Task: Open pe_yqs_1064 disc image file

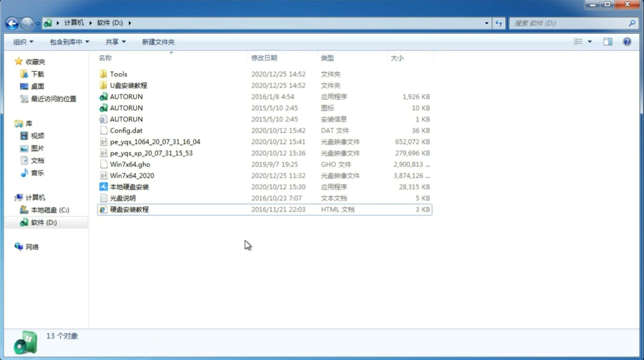Action: tap(154, 141)
